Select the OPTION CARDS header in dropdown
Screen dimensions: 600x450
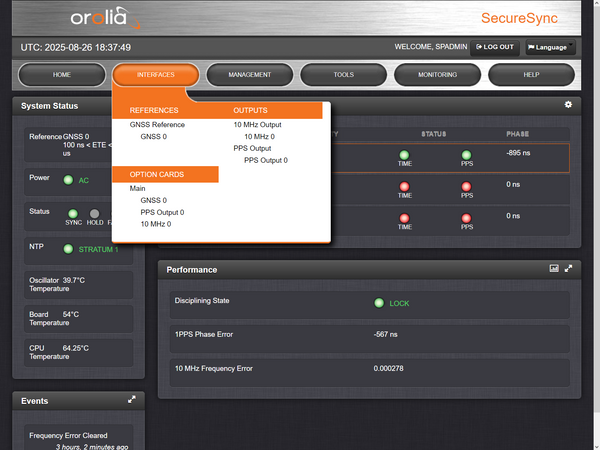[157, 174]
